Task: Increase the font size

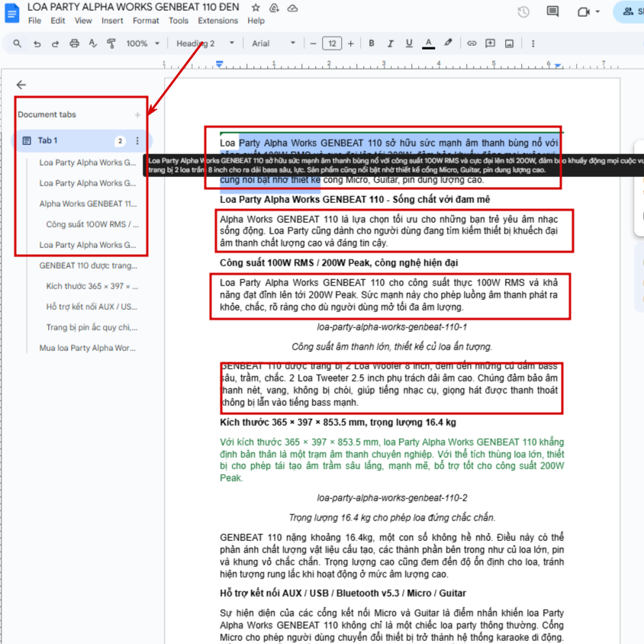Action: pos(350,43)
